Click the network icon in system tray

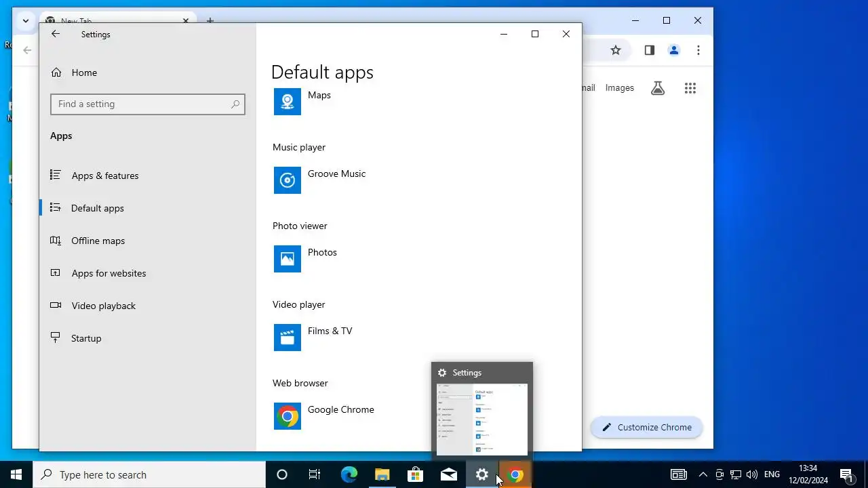(x=736, y=475)
